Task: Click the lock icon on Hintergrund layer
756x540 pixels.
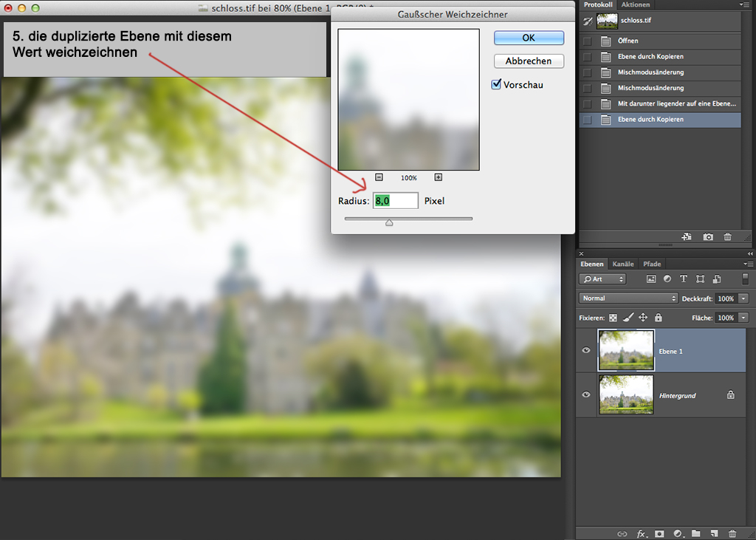Action: [x=731, y=394]
